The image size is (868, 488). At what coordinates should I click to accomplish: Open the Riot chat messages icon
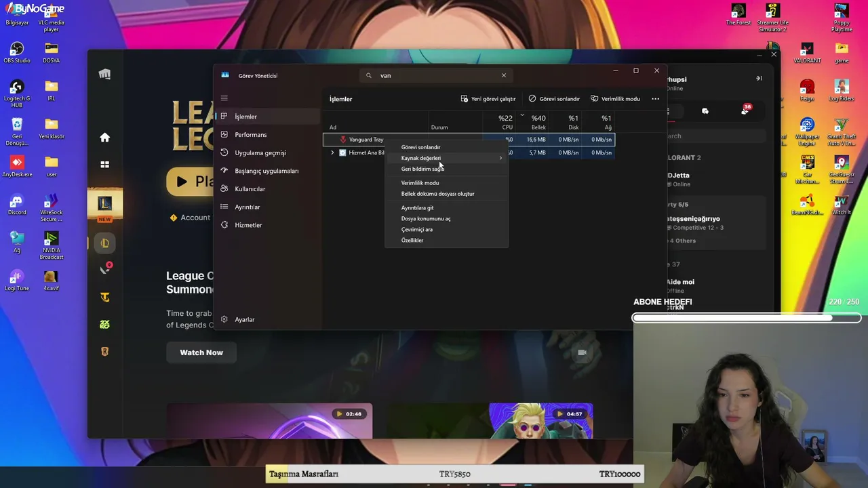point(705,111)
